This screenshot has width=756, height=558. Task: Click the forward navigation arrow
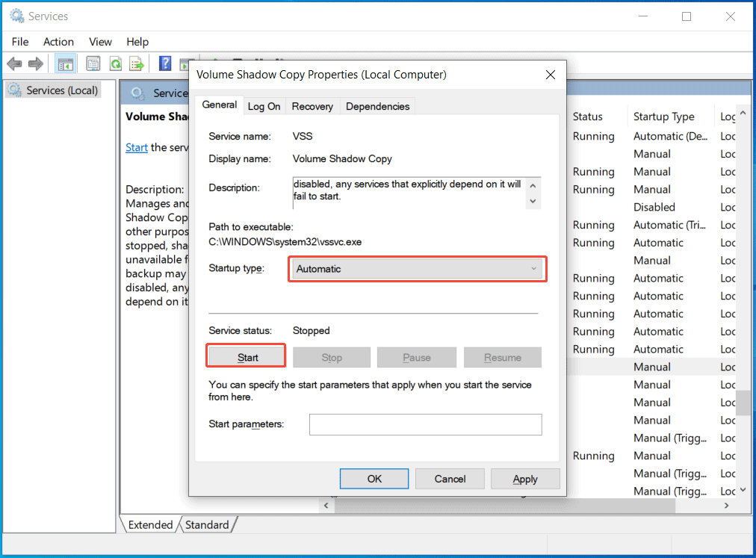pyautogui.click(x=35, y=63)
